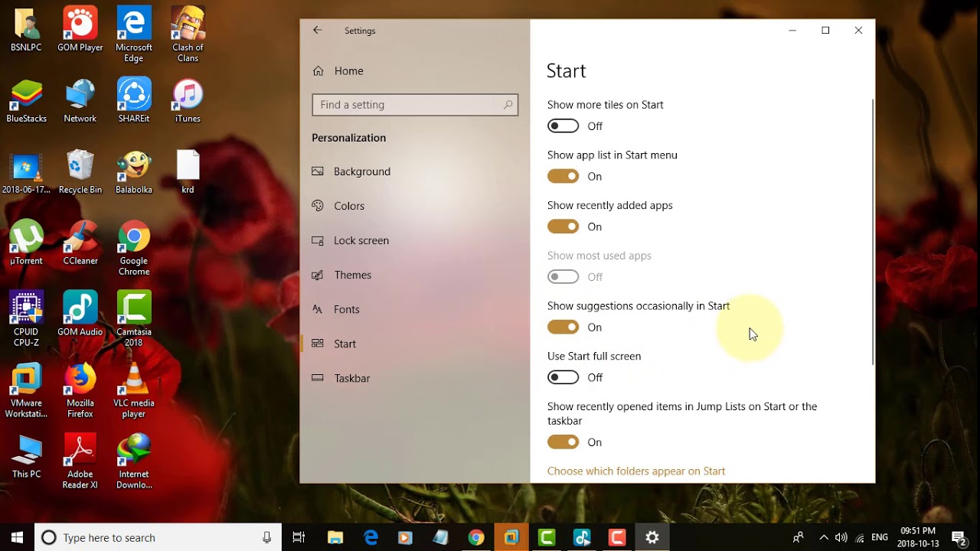Click the volume icon in system tray
Viewport: 980px width, 551px height.
(841, 538)
